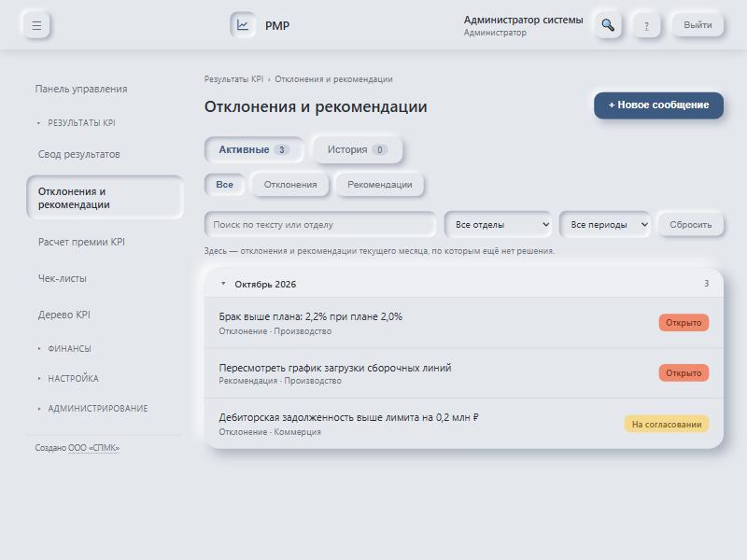Open Все периоды dropdown

coord(605,225)
